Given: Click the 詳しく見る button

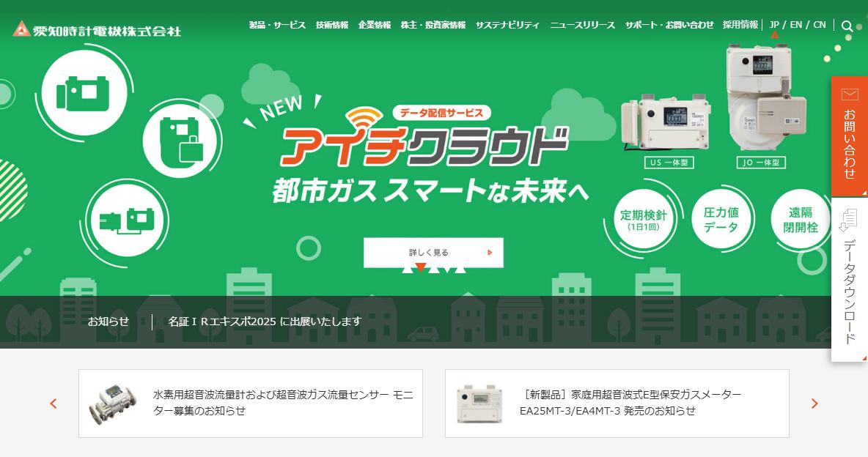Looking at the screenshot, I should click(433, 253).
